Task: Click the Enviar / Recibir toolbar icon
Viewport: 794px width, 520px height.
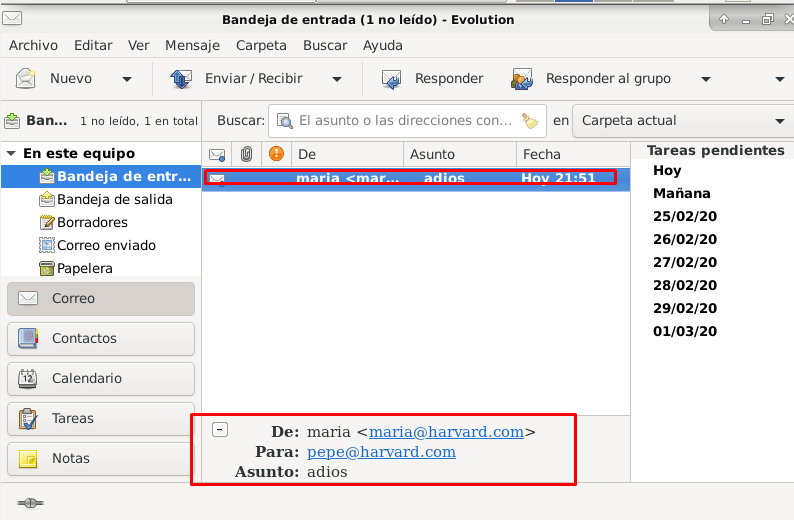Action: (181, 79)
